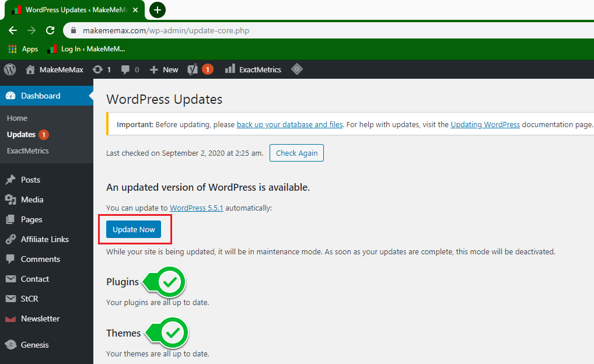
Task: Open the Newsletter menu label
Action: pos(40,318)
